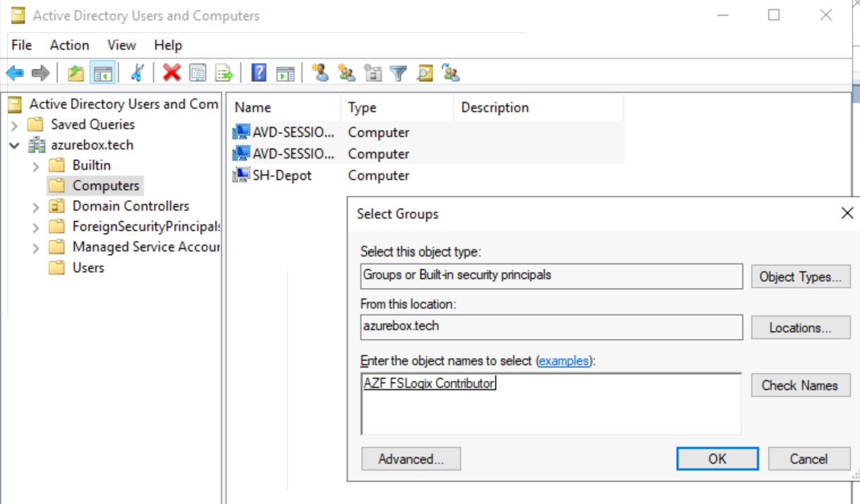This screenshot has width=860, height=504.
Task: Click the first AVD-SESSIO computer icon
Action: pyautogui.click(x=241, y=132)
